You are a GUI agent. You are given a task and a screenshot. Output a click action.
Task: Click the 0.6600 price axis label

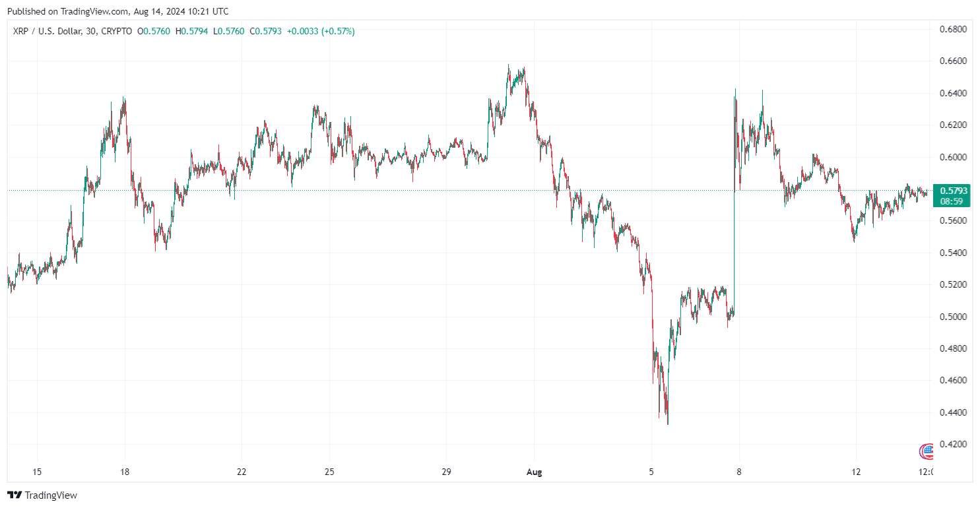(954, 61)
